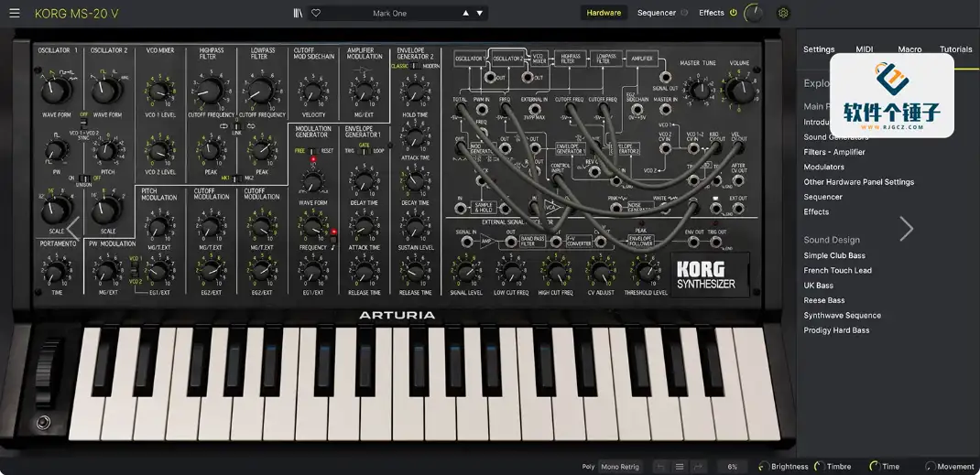Switch to the Effects view
Image resolution: width=980 pixels, height=475 pixels.
click(x=712, y=13)
